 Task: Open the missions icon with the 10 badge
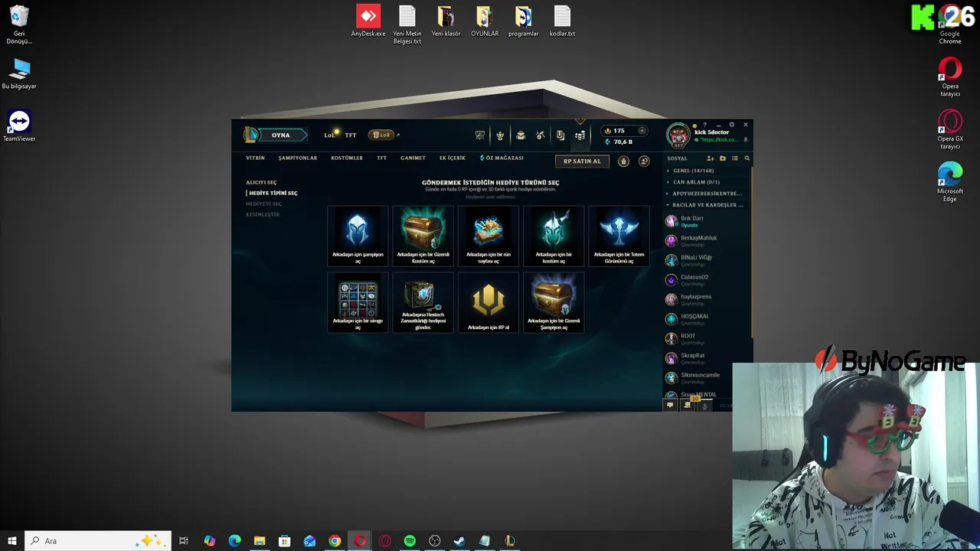point(688,404)
